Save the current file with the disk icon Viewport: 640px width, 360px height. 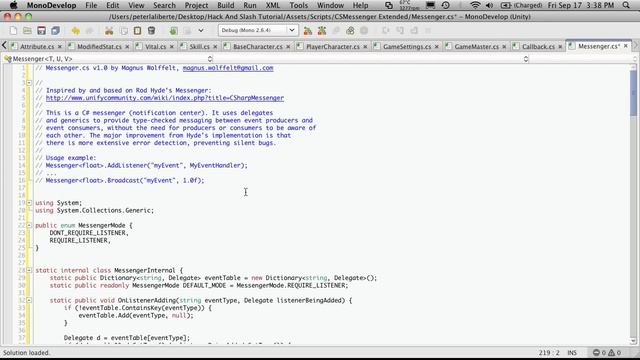point(41,31)
